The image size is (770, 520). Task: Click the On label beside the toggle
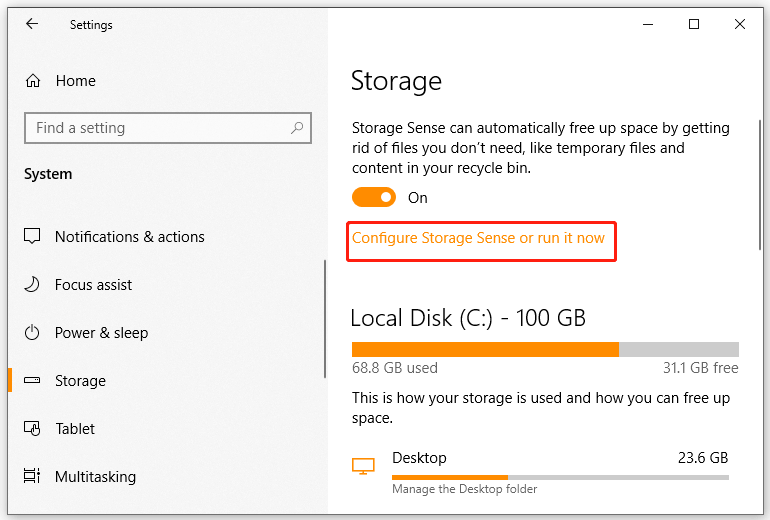[x=418, y=198]
